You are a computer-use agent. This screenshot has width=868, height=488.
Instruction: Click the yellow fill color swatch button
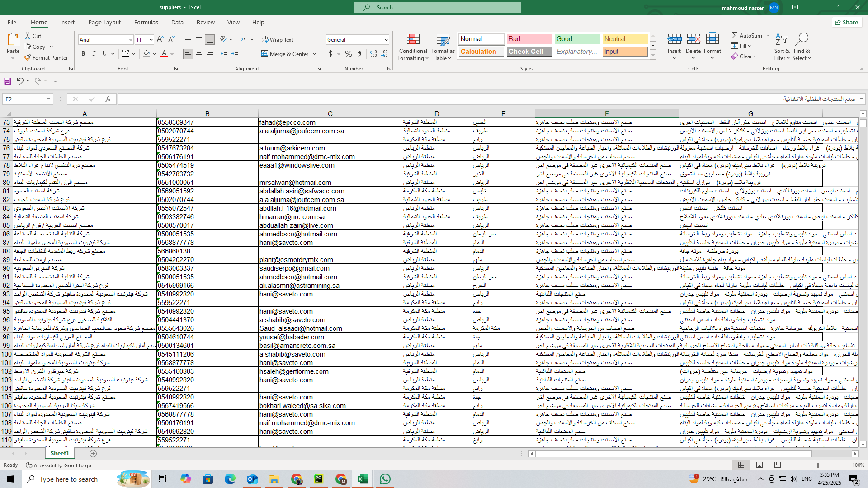pos(146,54)
